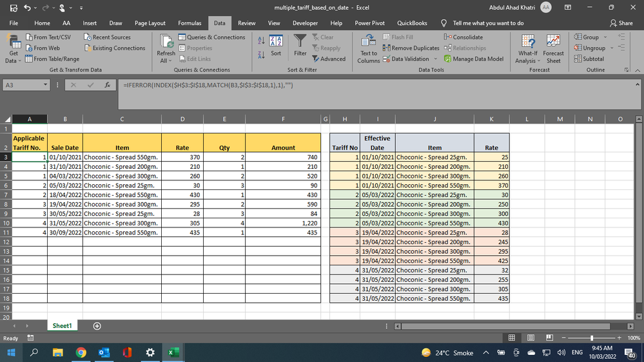Click the Insert Function fx icon
The image size is (644, 362).
pos(107,85)
